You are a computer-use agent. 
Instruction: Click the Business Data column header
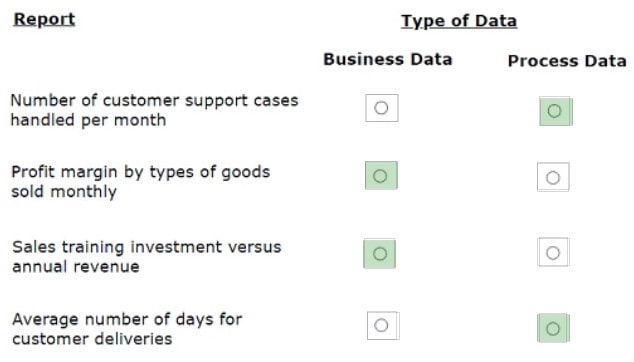coord(388,59)
